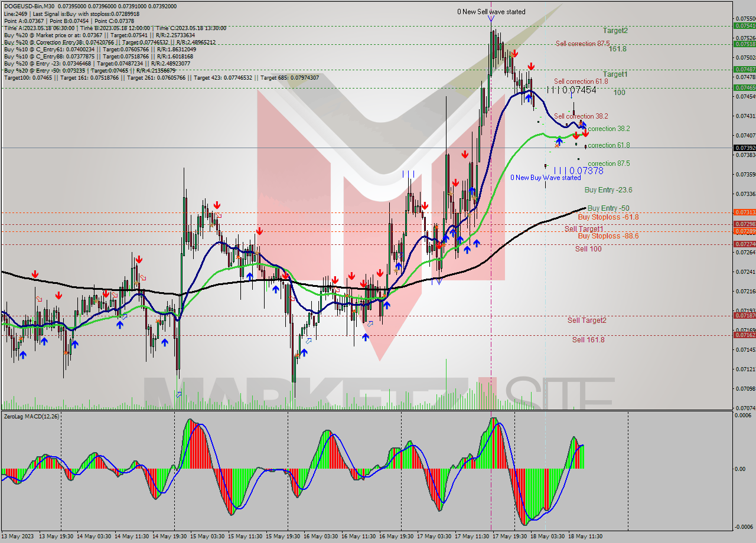The width and height of the screenshot is (756, 543).
Task: Click the green 0.07518 price tag
Action: click(744, 44)
